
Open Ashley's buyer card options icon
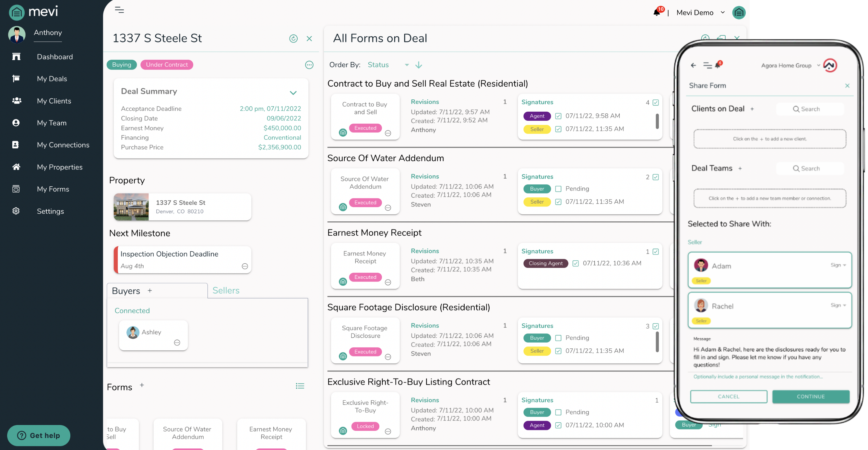click(x=177, y=343)
